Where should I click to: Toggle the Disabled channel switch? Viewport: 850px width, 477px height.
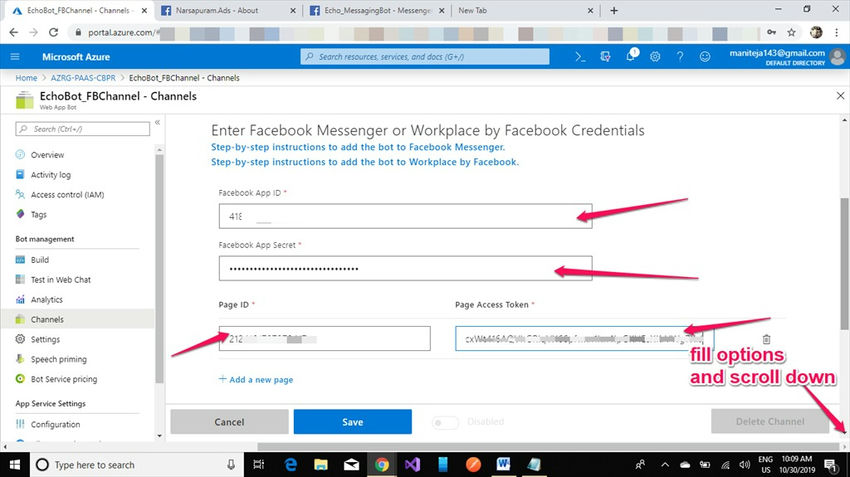click(445, 422)
